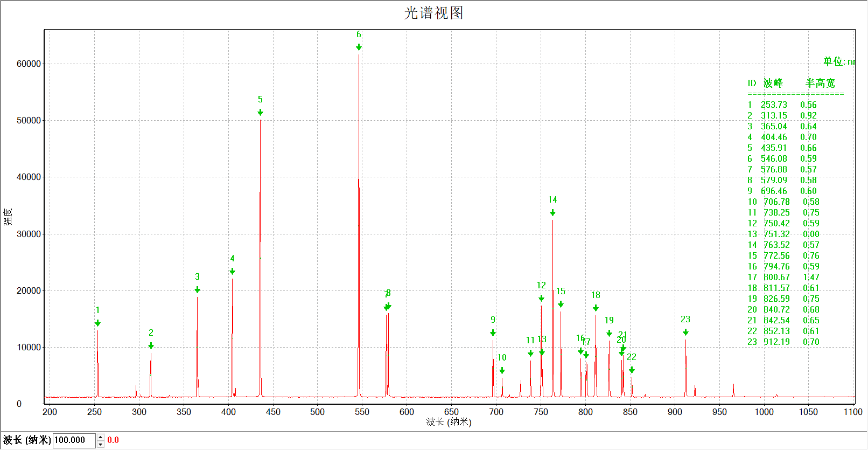This screenshot has width=868, height=450.
Task: Click the green arrow marker of peak 2
Action: pos(151,346)
